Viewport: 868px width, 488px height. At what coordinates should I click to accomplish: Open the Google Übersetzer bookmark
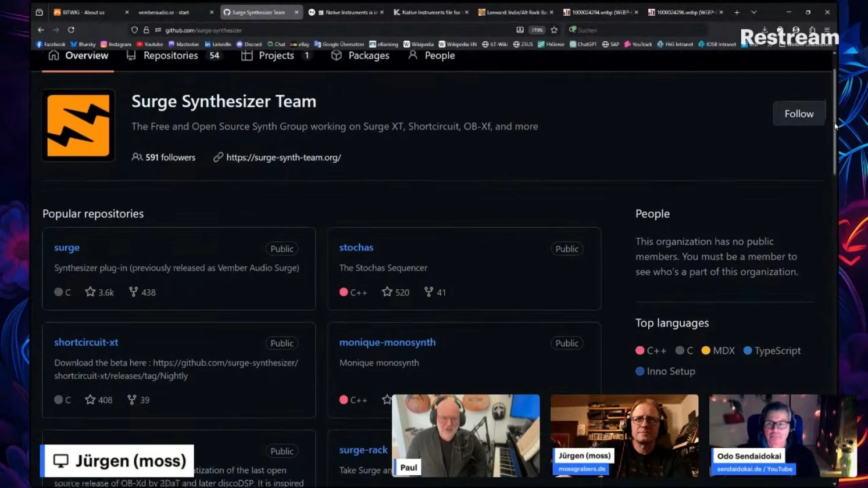[x=339, y=44]
